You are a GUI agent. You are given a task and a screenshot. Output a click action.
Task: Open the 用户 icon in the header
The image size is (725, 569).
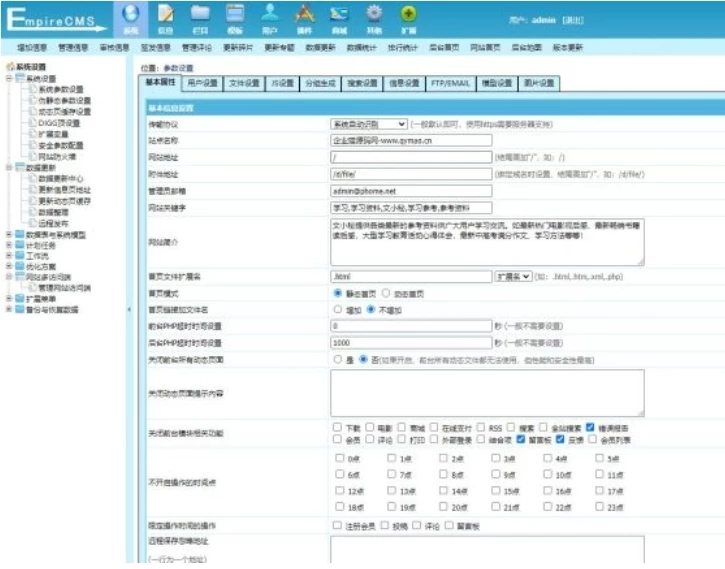pos(270,17)
